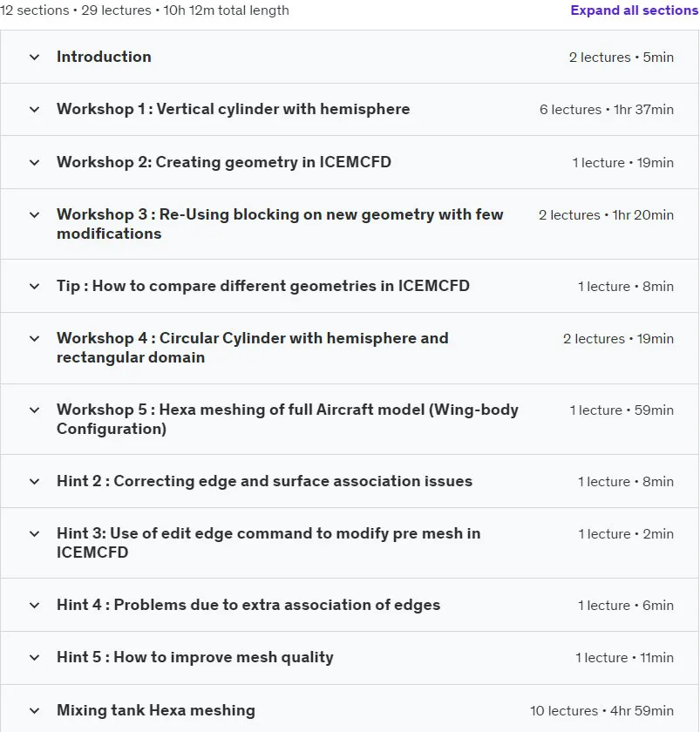Click Hint 4 extra association of edges title
The height and width of the screenshot is (732, 700).
pyautogui.click(x=248, y=605)
